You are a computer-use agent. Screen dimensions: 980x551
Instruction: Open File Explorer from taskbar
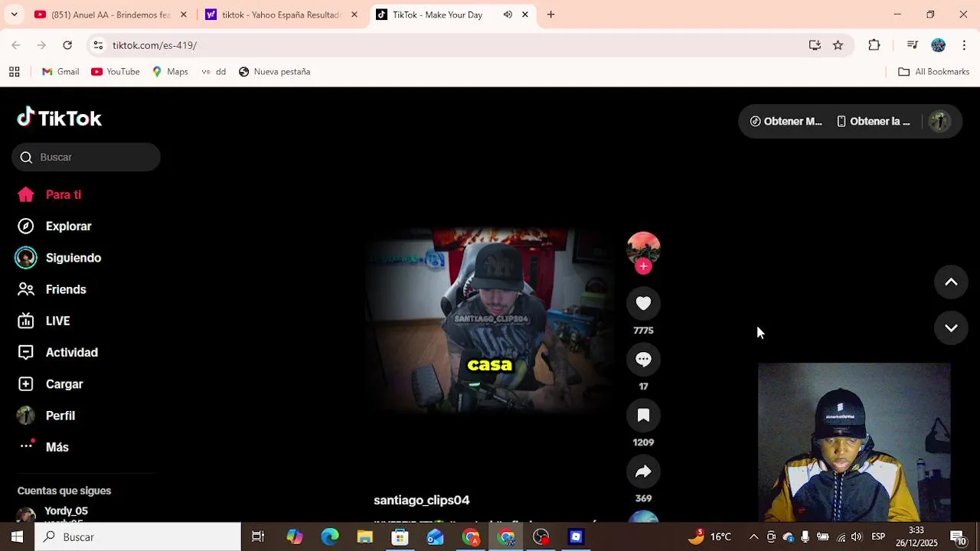pos(365,537)
